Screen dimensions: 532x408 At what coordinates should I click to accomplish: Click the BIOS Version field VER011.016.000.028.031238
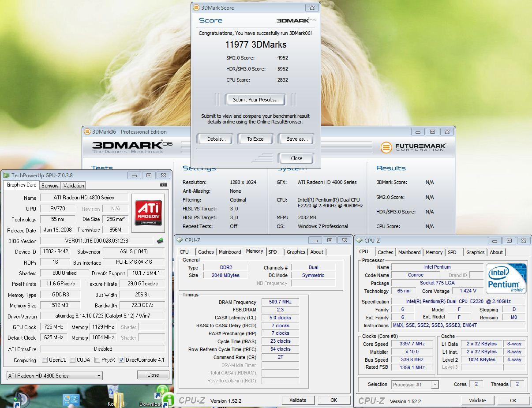[x=97, y=241]
